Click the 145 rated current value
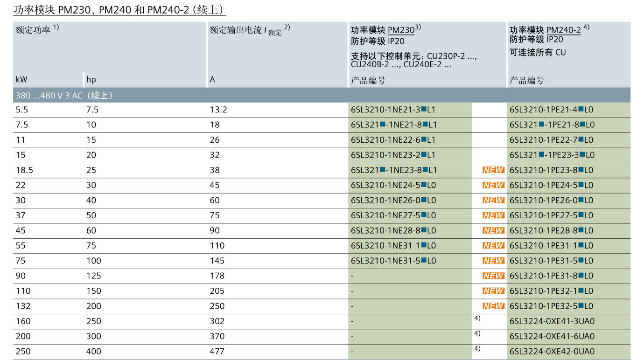This screenshot has height=360, width=644. (217, 261)
